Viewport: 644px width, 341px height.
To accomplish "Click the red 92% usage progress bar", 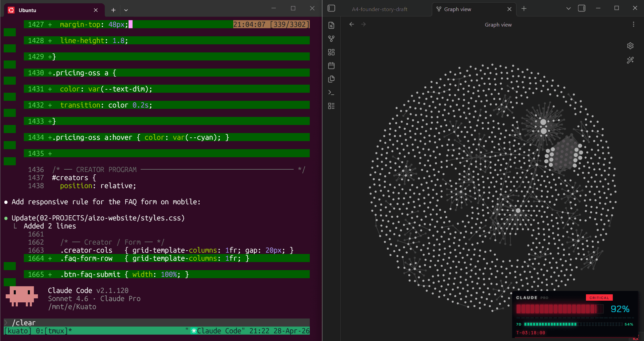I will pos(560,309).
